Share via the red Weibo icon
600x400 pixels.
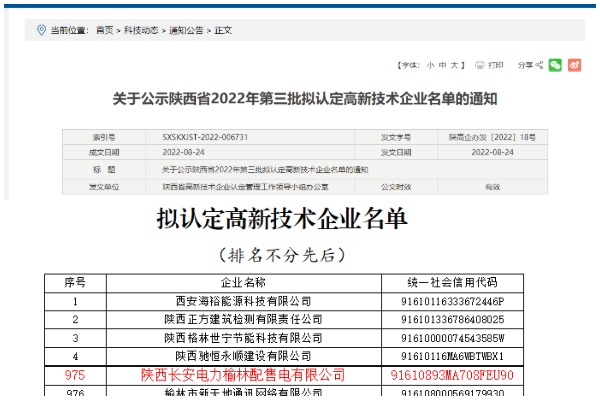click(x=574, y=65)
